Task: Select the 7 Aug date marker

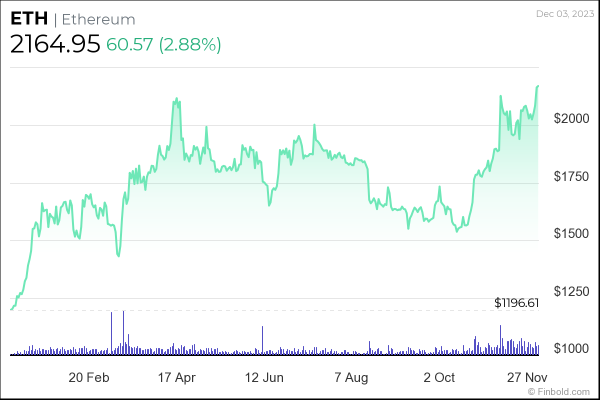Action: (x=352, y=377)
